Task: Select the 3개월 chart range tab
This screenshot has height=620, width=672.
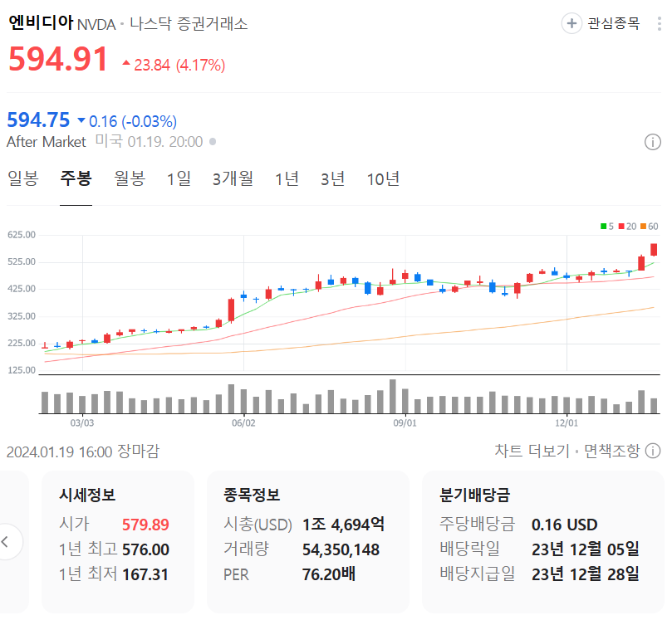Action: coord(233,178)
